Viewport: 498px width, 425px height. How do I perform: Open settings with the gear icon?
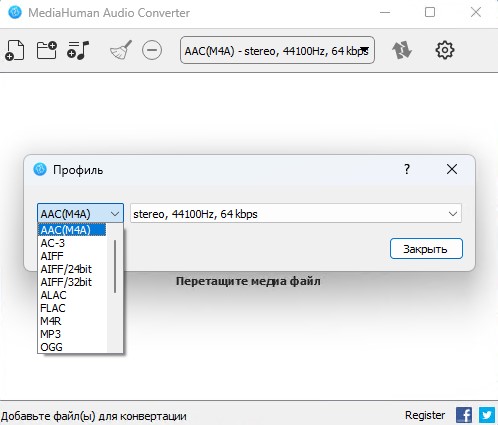click(x=445, y=50)
